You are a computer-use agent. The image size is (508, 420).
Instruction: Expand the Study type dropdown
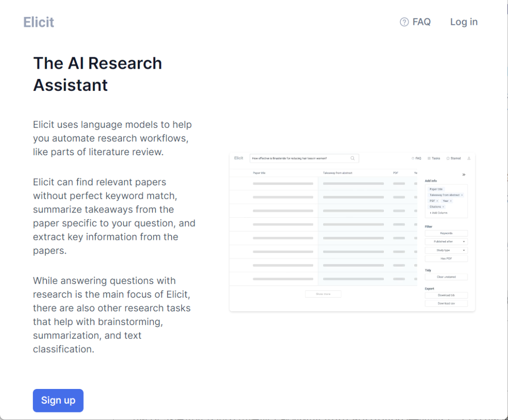(x=446, y=250)
